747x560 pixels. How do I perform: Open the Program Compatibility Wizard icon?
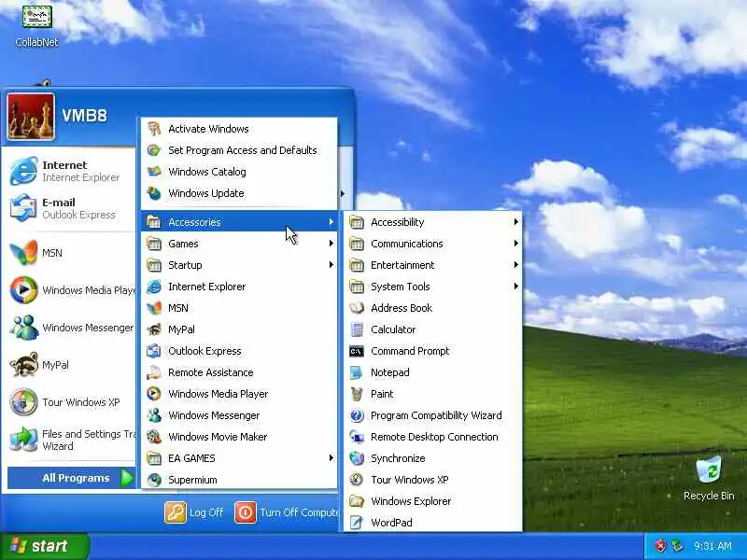pyautogui.click(x=357, y=415)
